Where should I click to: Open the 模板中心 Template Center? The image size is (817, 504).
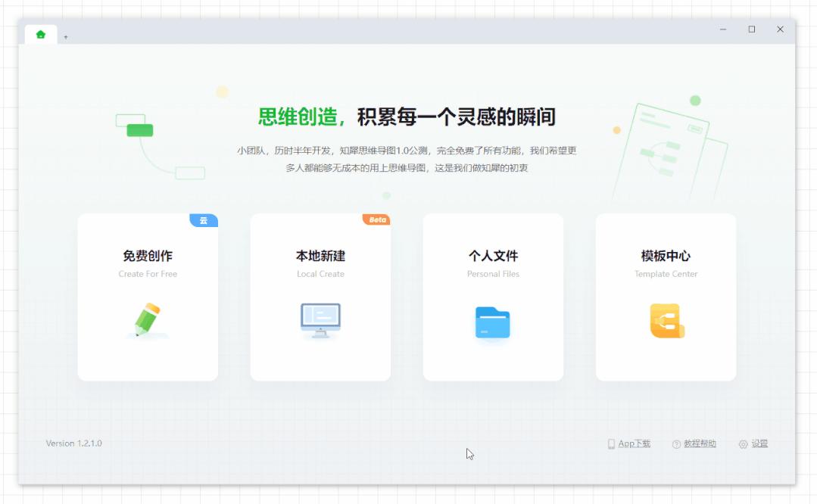(x=666, y=297)
